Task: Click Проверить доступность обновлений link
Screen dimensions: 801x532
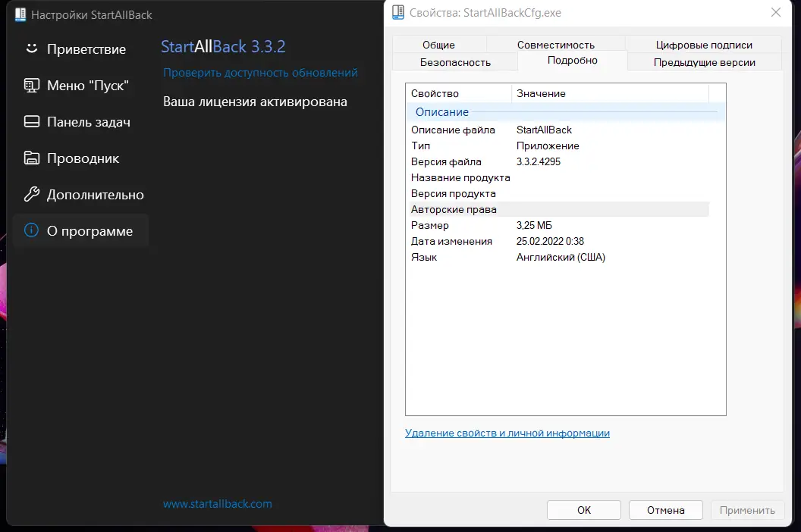Action: (260, 73)
